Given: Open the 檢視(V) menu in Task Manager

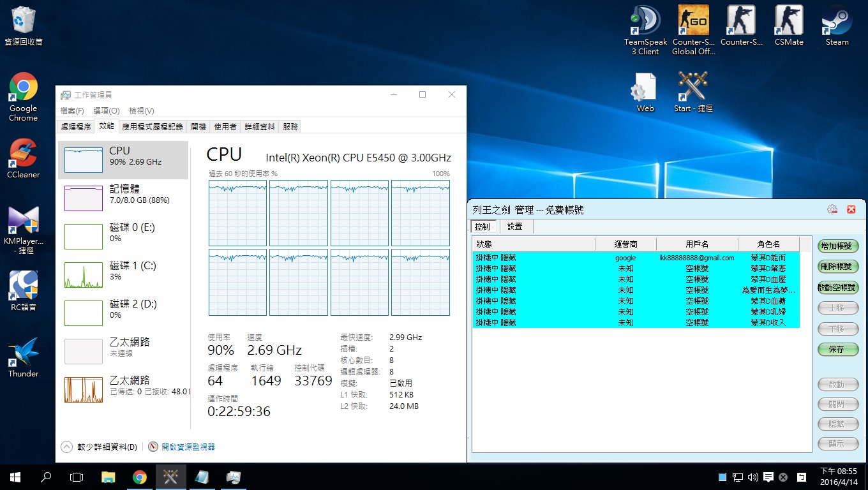Looking at the screenshot, I should (x=142, y=111).
